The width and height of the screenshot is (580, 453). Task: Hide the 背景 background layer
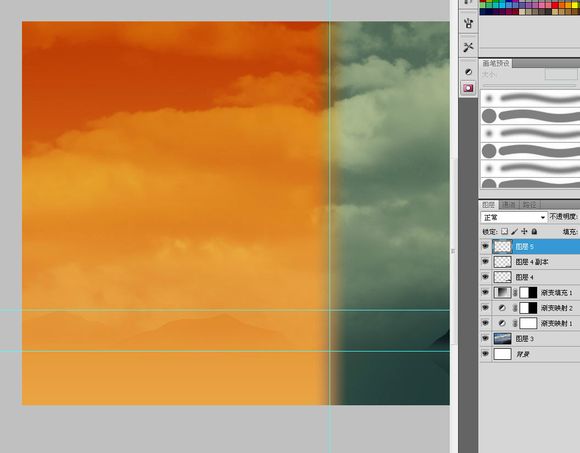point(485,354)
